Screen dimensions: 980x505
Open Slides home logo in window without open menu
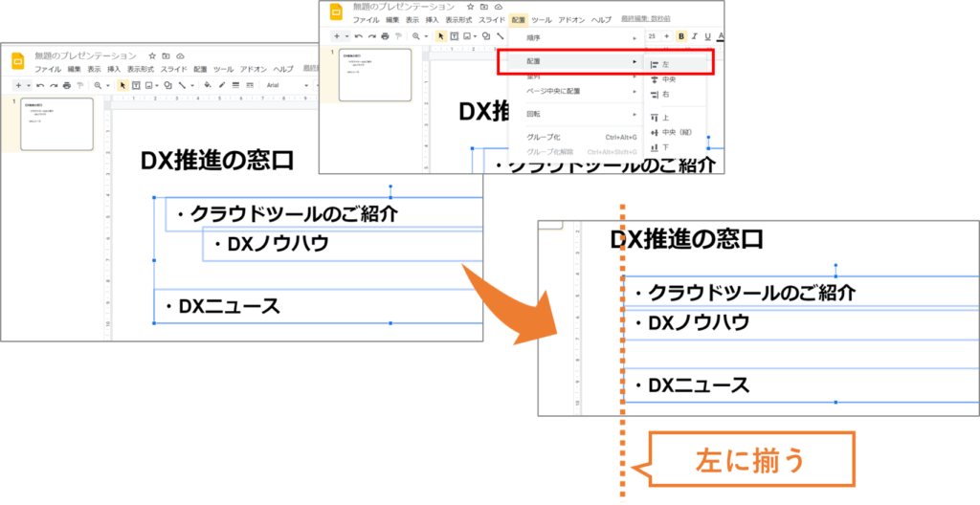point(18,61)
